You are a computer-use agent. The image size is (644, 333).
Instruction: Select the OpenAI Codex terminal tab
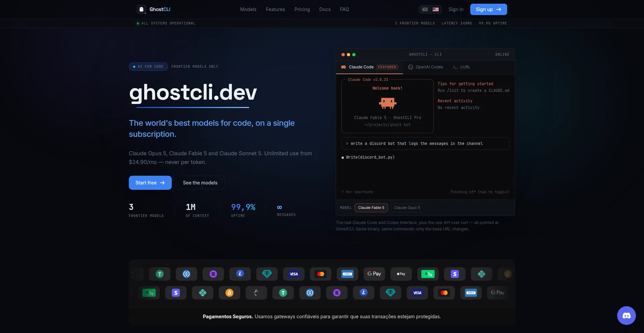coord(426,67)
